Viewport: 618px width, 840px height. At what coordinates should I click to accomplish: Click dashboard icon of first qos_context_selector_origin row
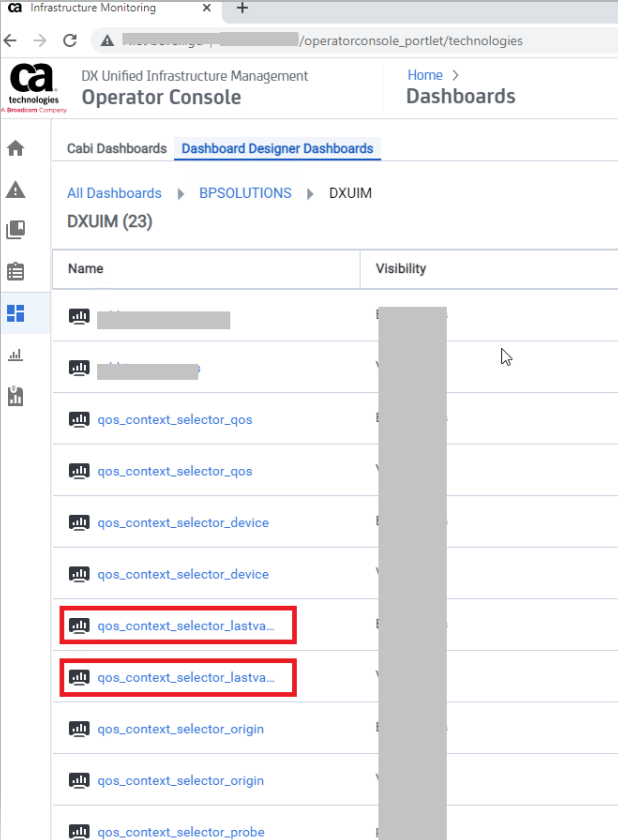[x=79, y=729]
